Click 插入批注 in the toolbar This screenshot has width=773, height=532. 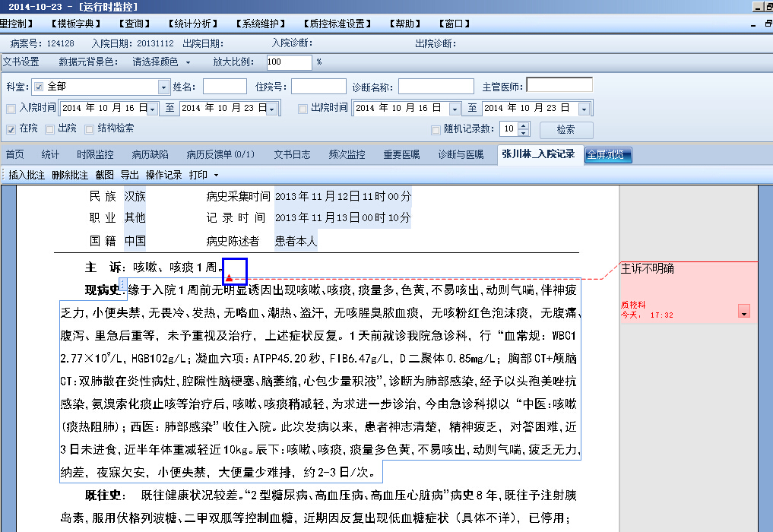pos(27,175)
